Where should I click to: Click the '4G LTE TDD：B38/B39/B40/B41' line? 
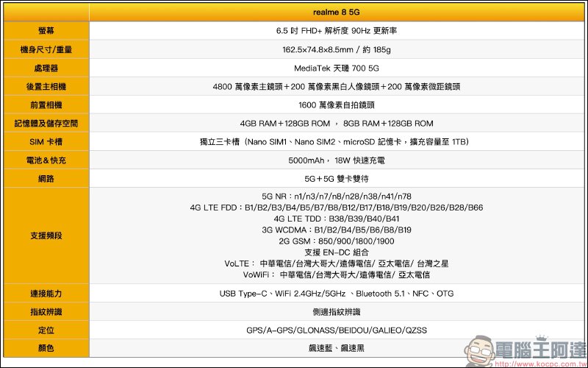tap(337, 219)
